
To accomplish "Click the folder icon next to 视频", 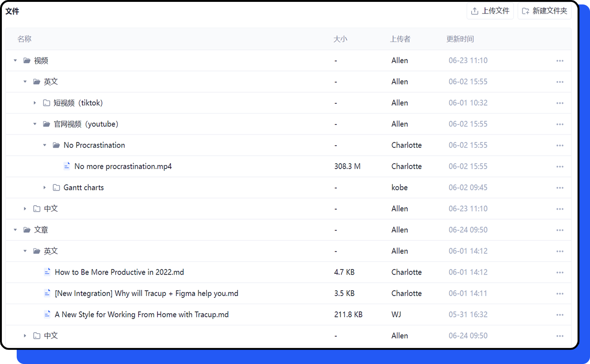I will tap(27, 60).
